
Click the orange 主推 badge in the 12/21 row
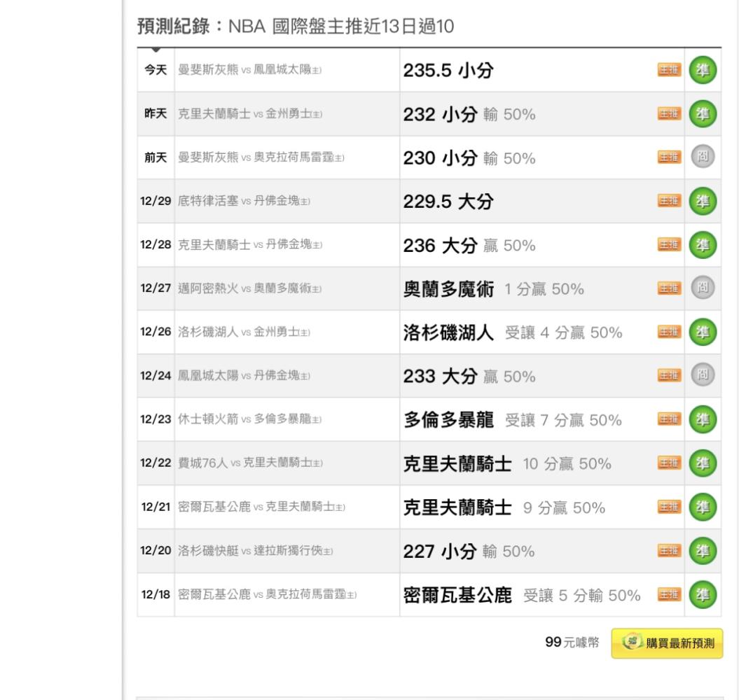[x=670, y=507]
